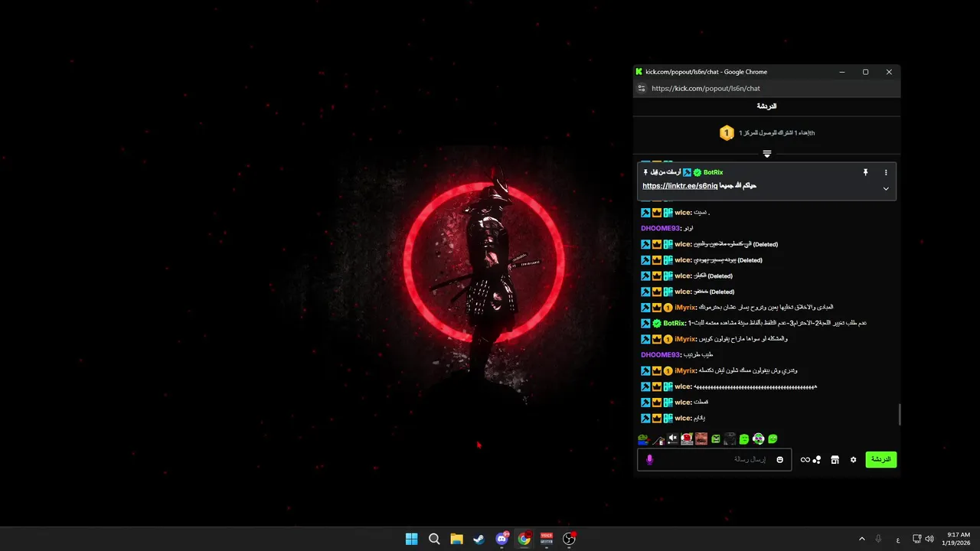The image size is (980, 551).
Task: Click wlce username on long laughing message
Action: [683, 386]
